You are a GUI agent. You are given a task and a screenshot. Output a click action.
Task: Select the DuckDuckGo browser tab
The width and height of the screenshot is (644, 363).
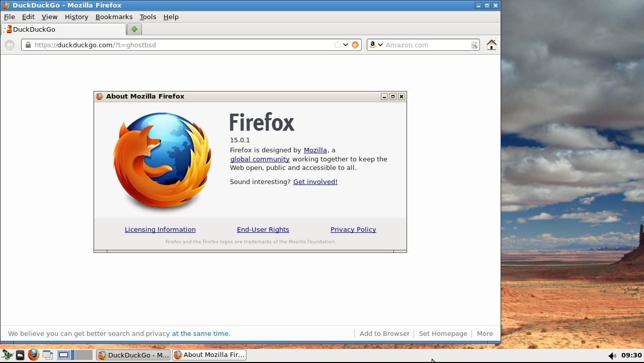[63, 29]
